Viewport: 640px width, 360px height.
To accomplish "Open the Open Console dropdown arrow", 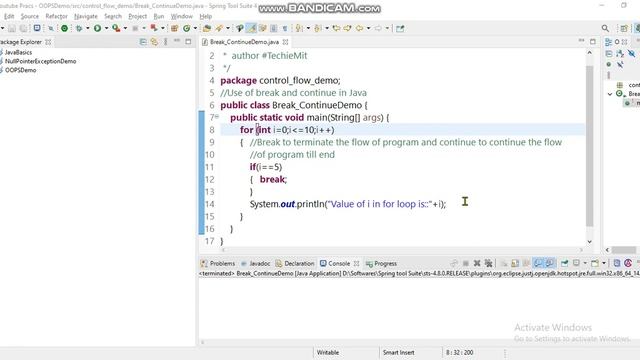I will [x=604, y=263].
